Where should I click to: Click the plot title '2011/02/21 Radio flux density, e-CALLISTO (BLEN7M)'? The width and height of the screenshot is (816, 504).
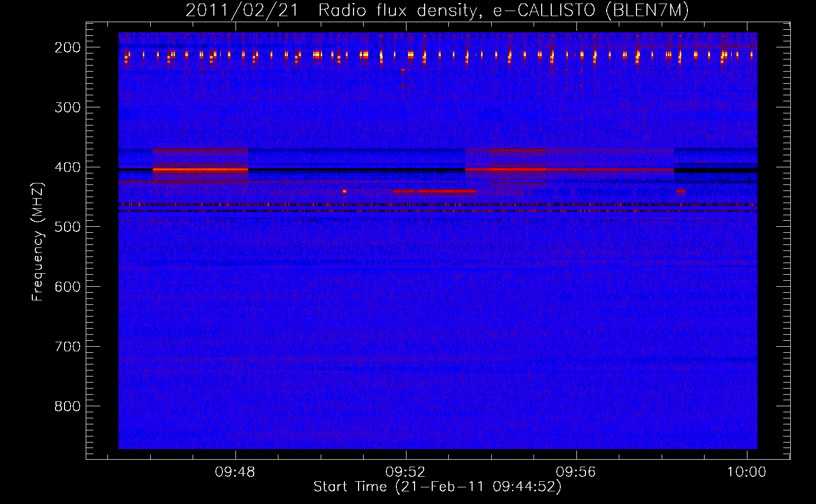(x=437, y=10)
